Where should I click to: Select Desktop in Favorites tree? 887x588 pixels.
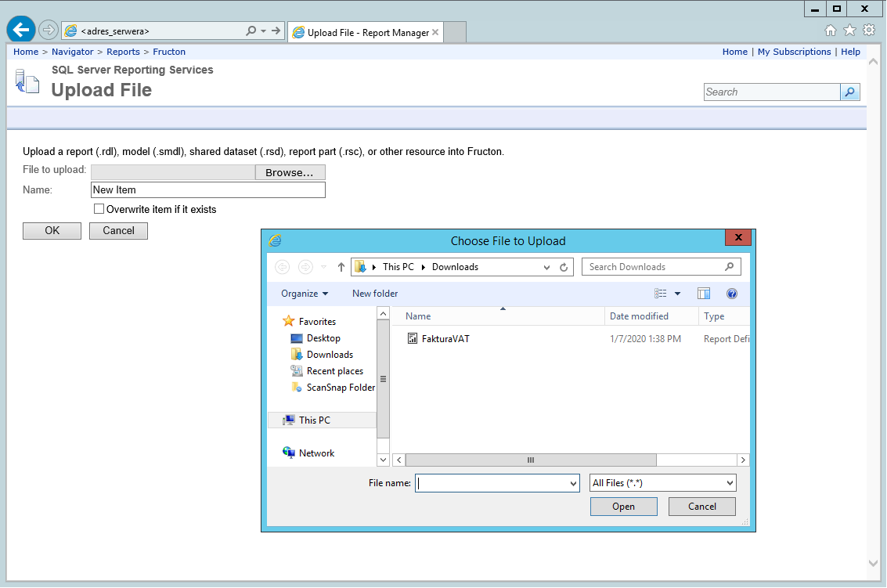pos(323,338)
